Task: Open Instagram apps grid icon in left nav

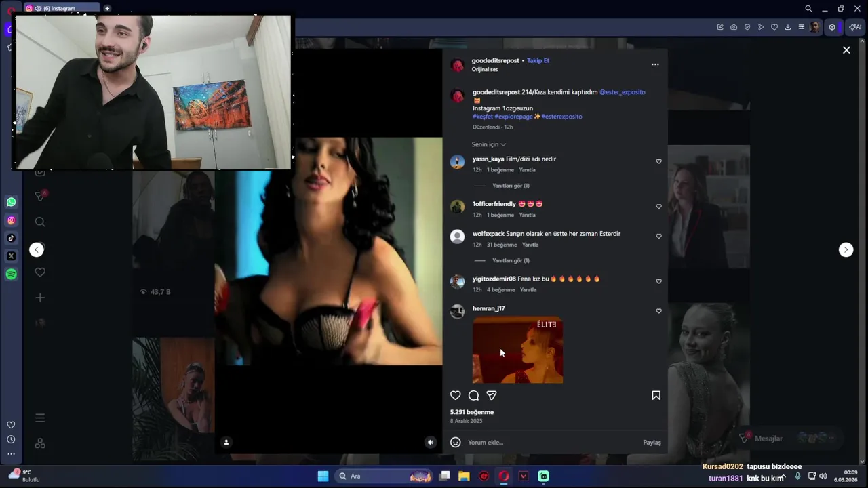Action: [x=40, y=443]
